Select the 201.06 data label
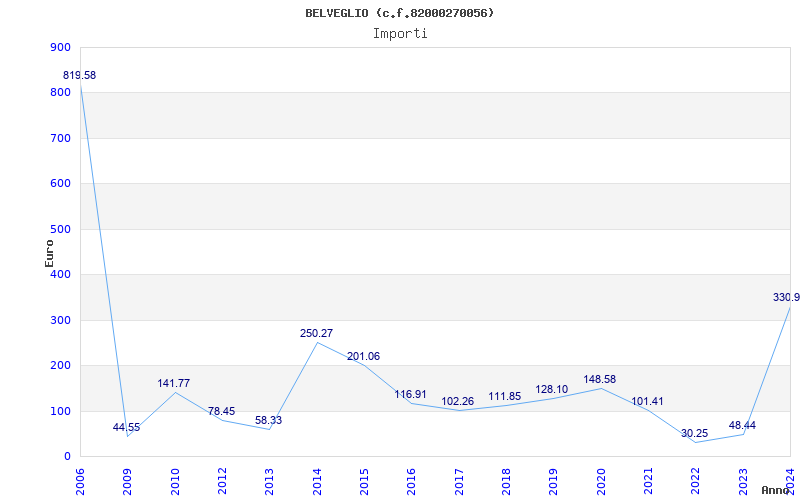 [x=363, y=356]
